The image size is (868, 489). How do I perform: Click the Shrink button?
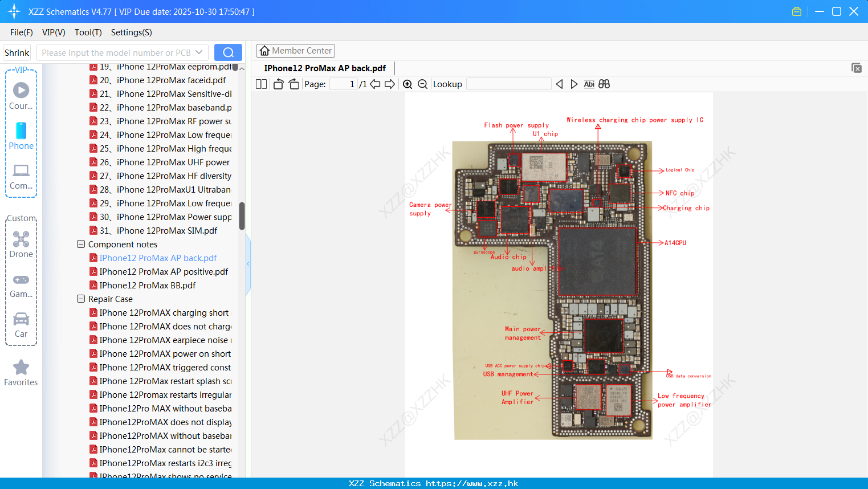click(x=17, y=52)
